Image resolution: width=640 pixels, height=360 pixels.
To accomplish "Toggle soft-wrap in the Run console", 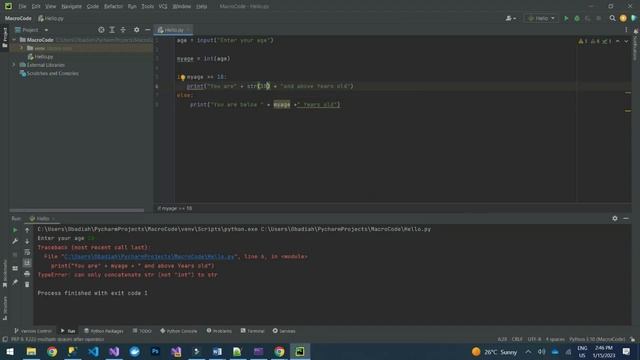I will click(x=27, y=252).
